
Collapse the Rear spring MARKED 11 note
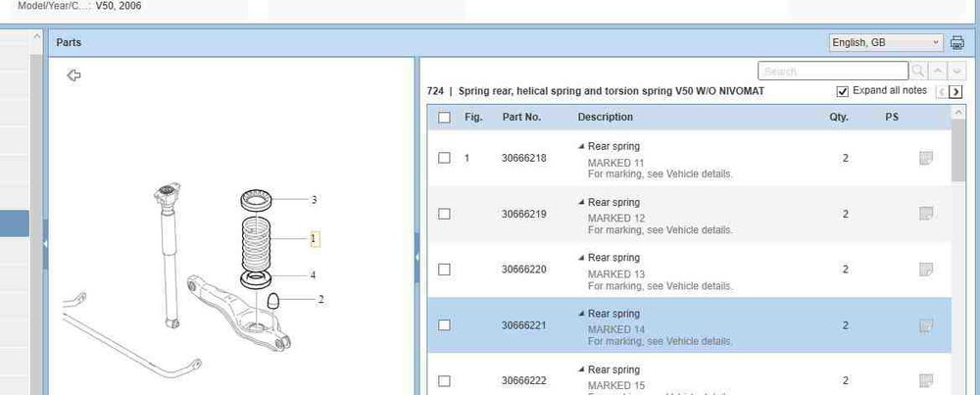[582, 147]
